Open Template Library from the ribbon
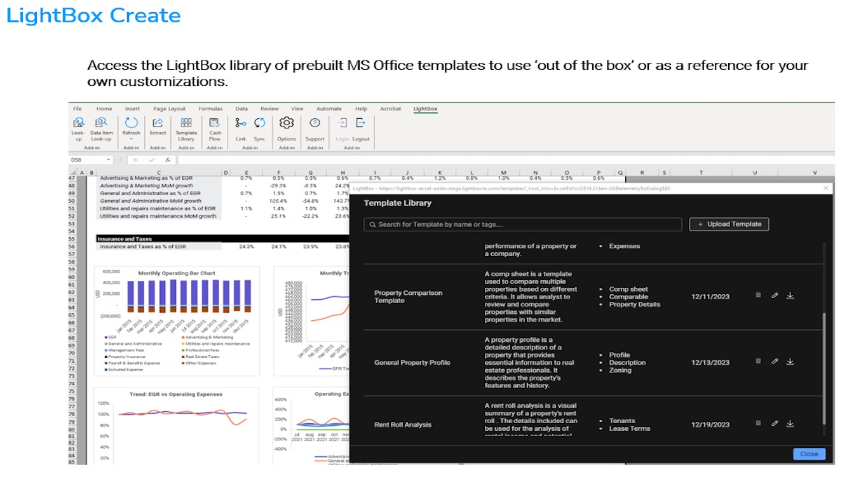868x488 pixels. [x=186, y=129]
